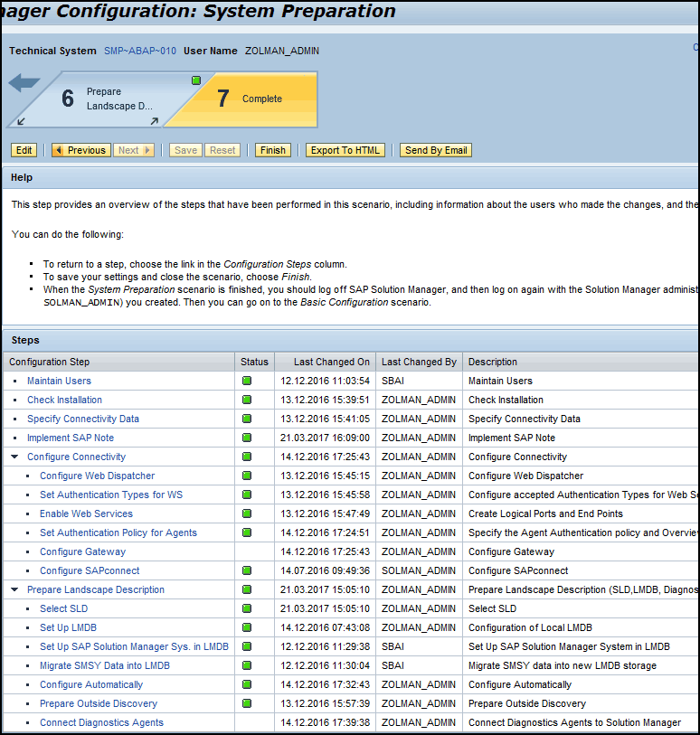Click status icon for Prepare Outside Discovery
This screenshot has height=735, width=700.
246,704
